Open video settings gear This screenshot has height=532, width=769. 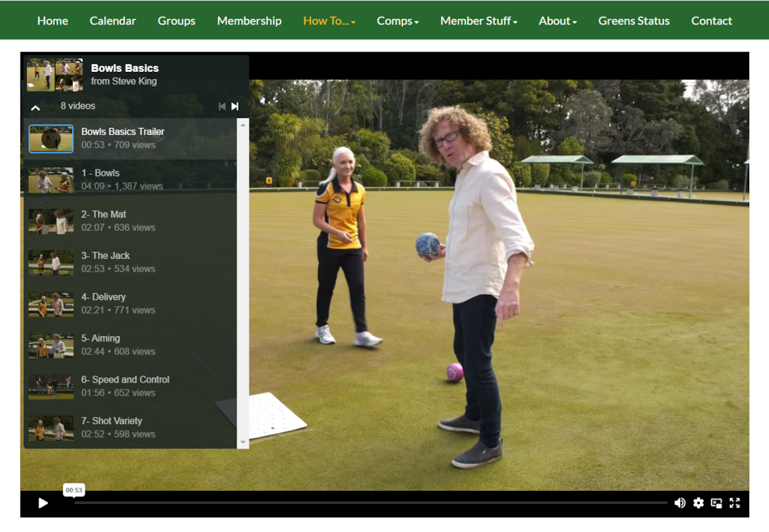[698, 503]
